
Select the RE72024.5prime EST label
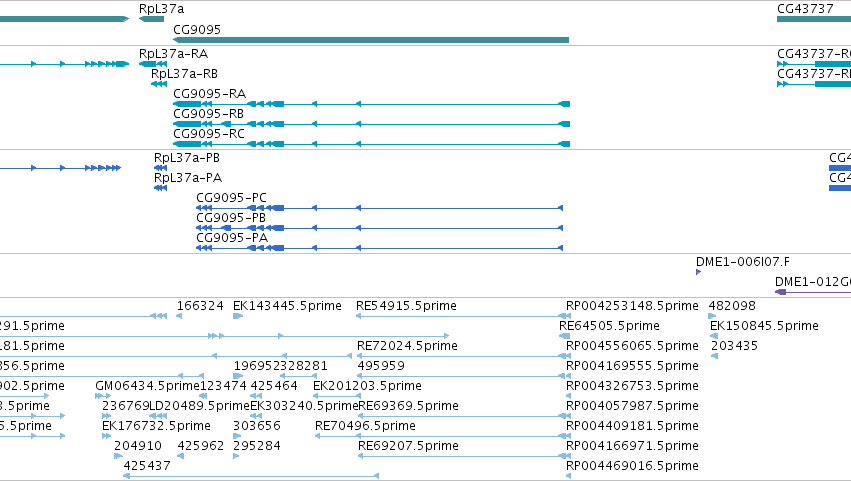click(407, 346)
